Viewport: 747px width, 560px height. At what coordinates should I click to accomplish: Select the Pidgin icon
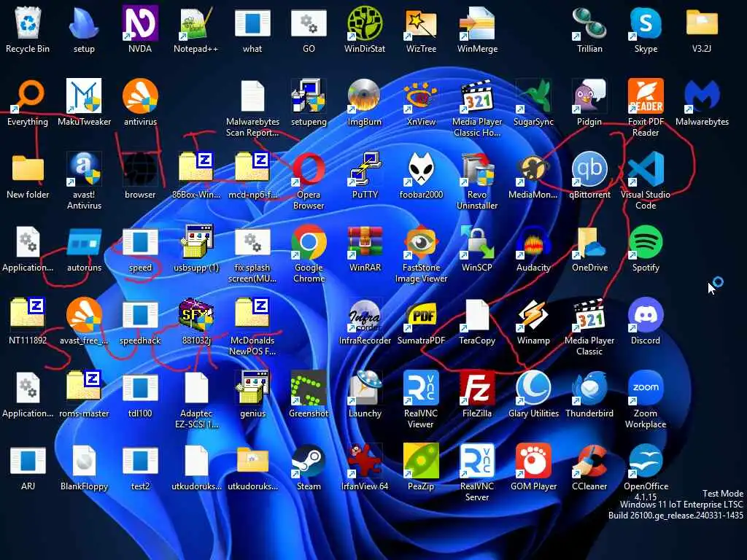589,96
